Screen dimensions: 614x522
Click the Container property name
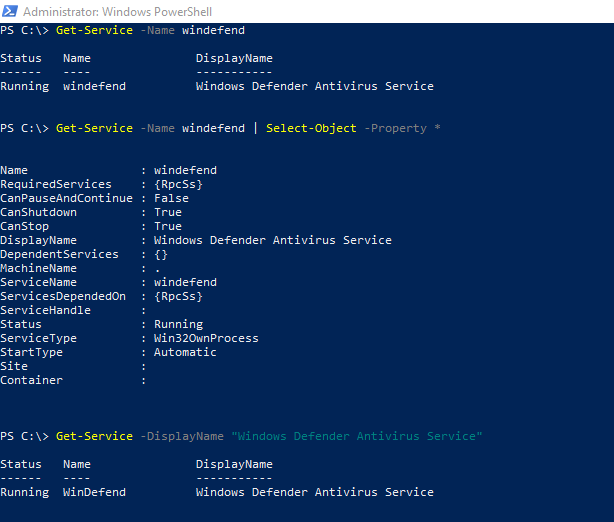pos(31,380)
